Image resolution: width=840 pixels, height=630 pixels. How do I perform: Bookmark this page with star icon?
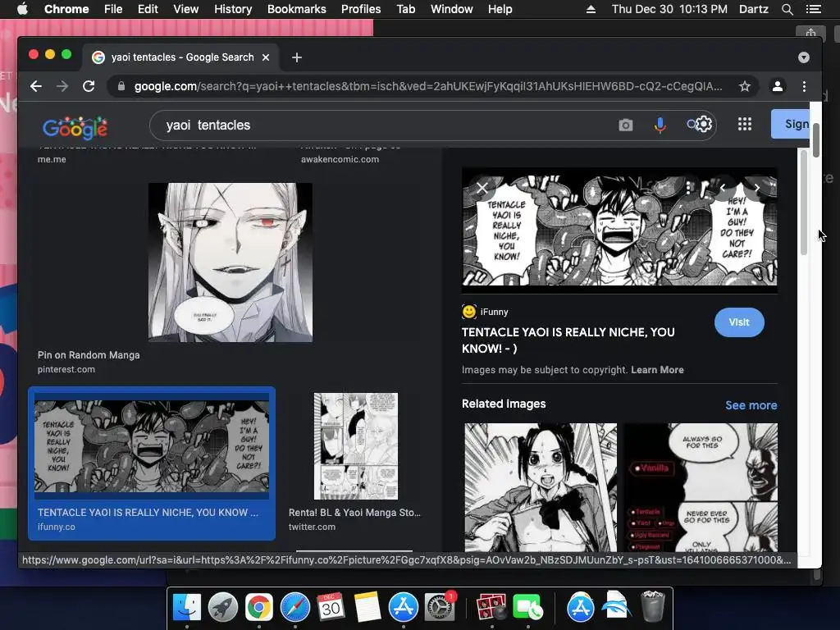point(745,86)
